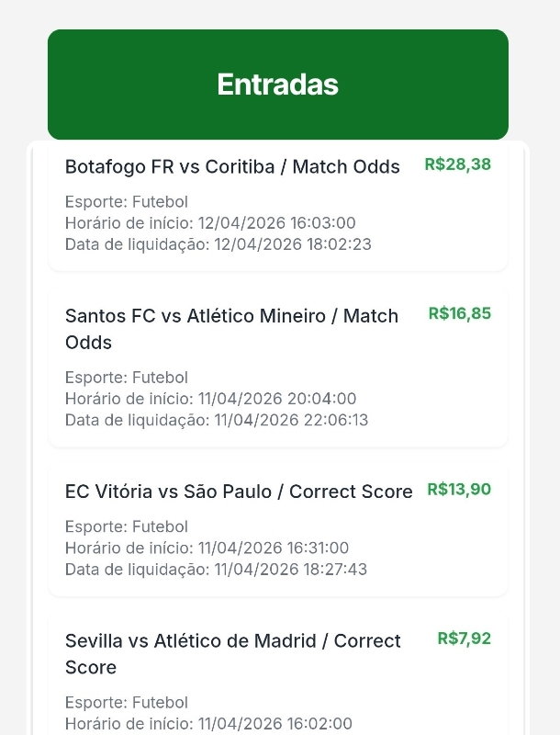The image size is (560, 735).
Task: Click the Entradas header banner
Action: point(277,85)
